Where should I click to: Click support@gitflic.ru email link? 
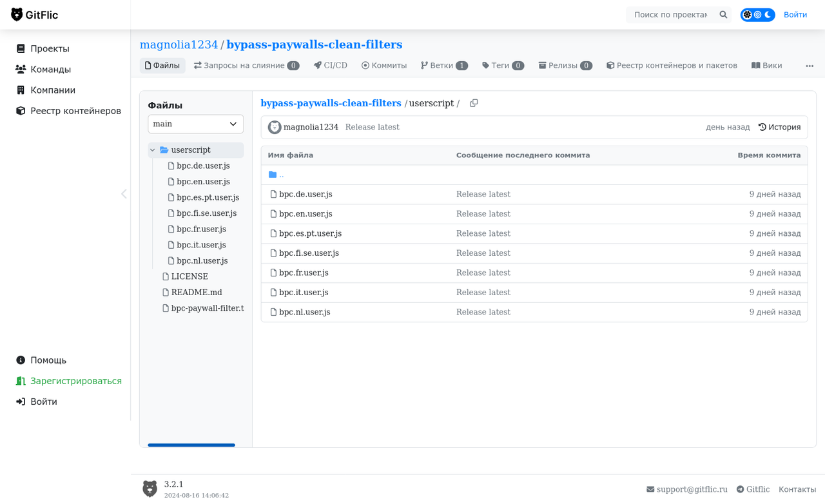tap(687, 489)
